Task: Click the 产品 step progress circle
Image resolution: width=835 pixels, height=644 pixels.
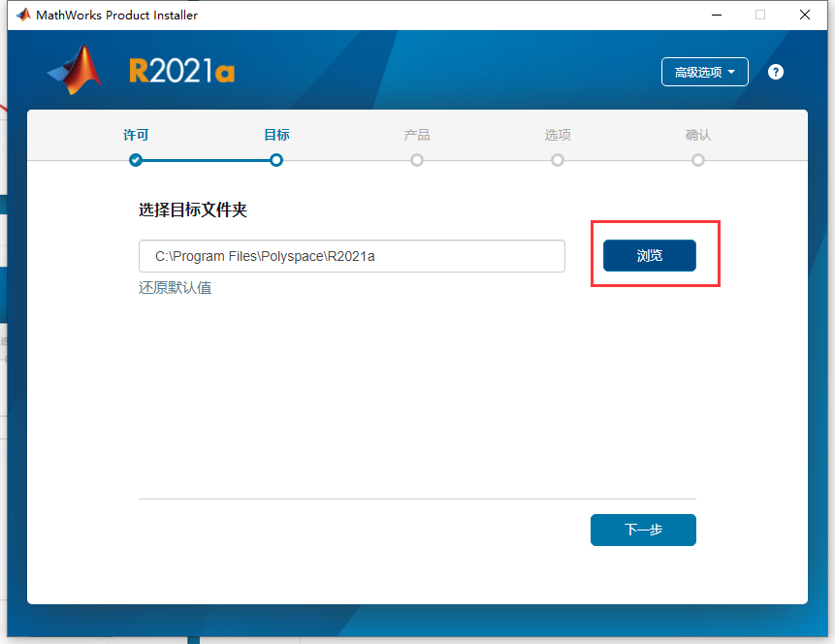Action: pyautogui.click(x=416, y=160)
